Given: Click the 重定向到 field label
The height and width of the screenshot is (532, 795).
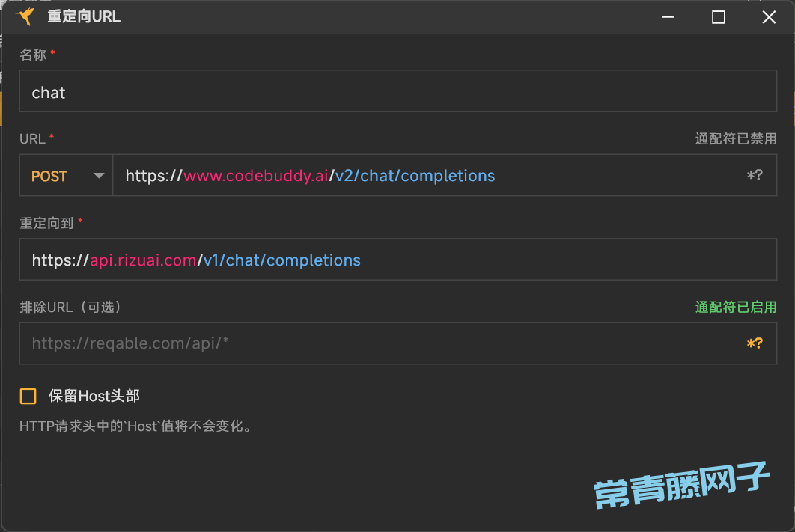Looking at the screenshot, I should coord(46,222).
